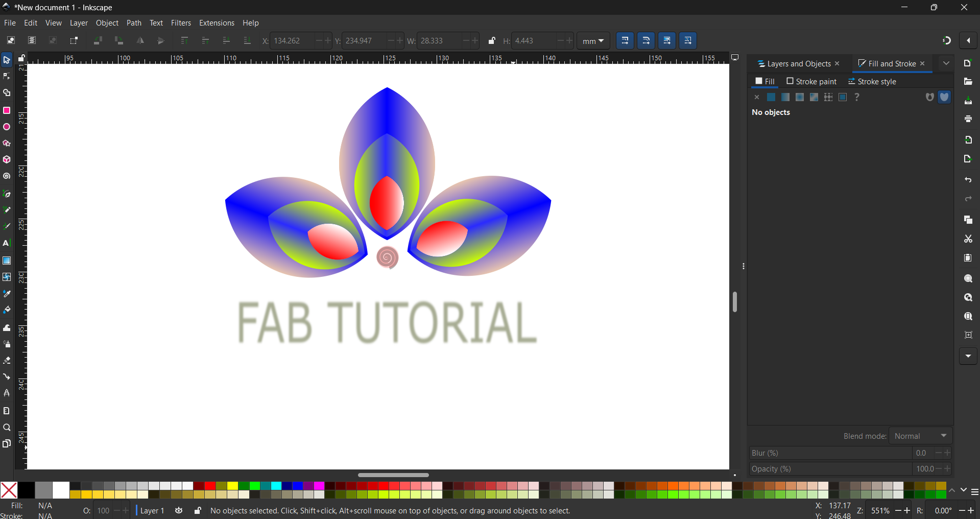
Task: Select the Connector tool
Action: coord(7,376)
